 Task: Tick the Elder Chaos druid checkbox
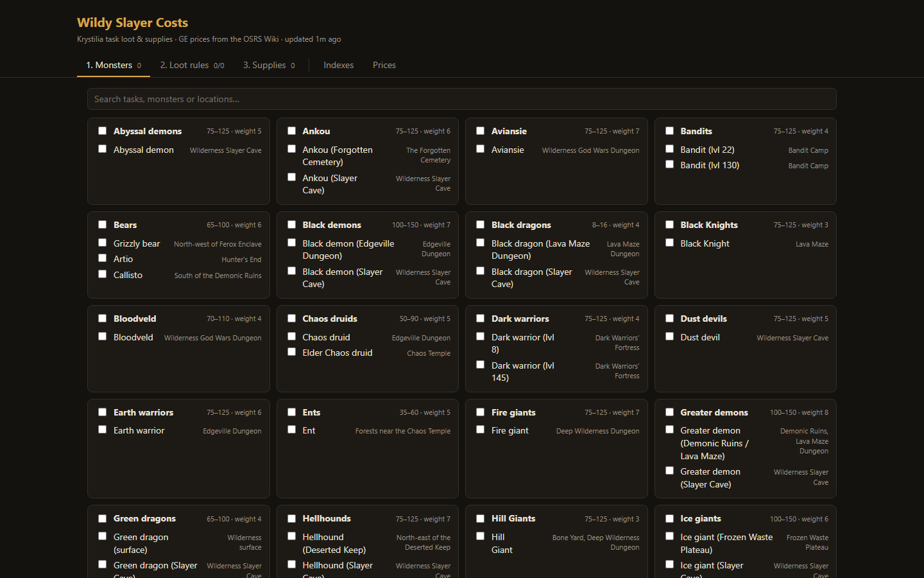pos(291,352)
